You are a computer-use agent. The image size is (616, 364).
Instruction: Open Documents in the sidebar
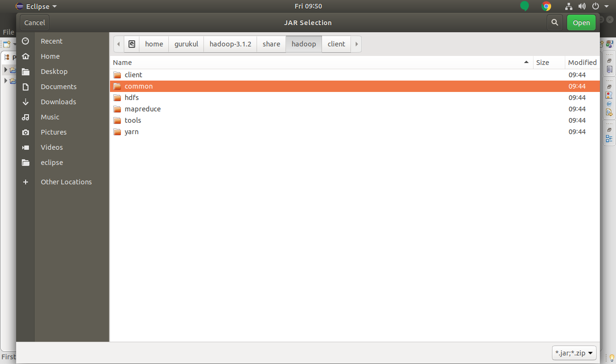(59, 87)
